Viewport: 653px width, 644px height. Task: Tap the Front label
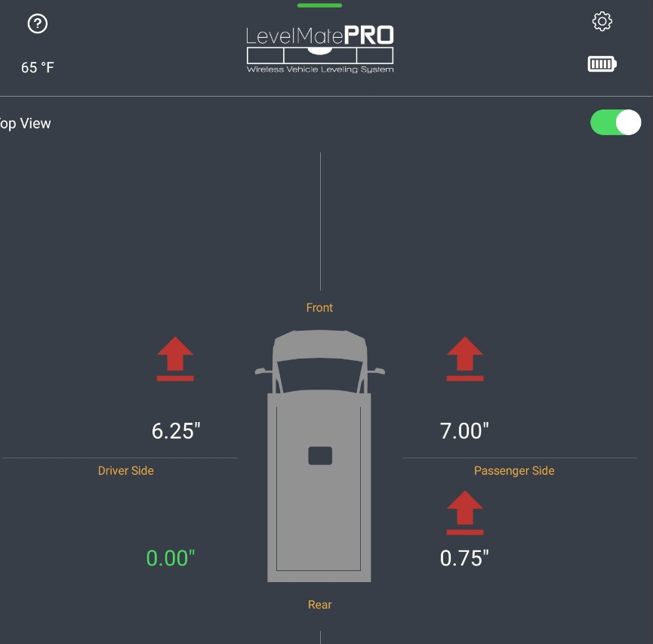[319, 308]
